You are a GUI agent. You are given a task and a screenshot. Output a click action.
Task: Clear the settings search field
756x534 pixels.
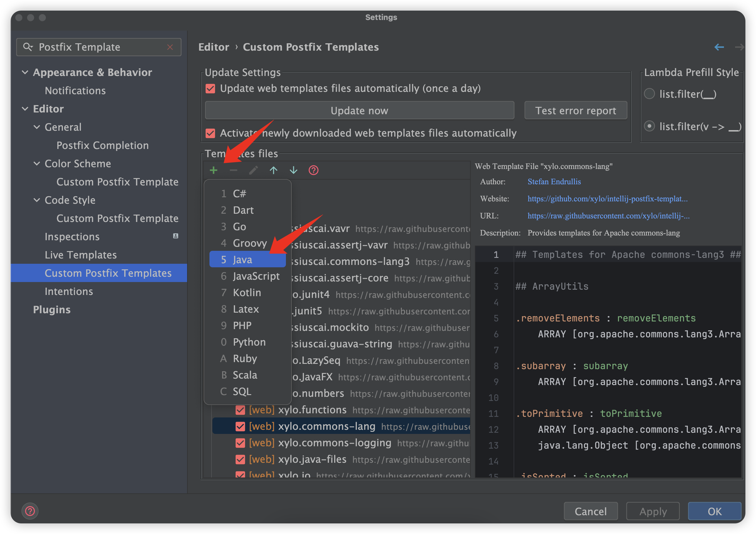[x=170, y=47]
